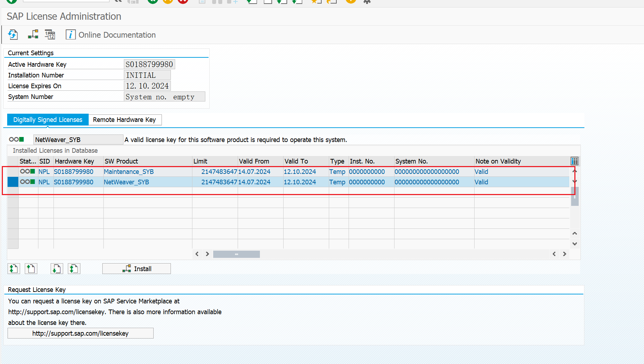Click the install license toolbar icon
This screenshot has height=364, width=644.
[33, 35]
